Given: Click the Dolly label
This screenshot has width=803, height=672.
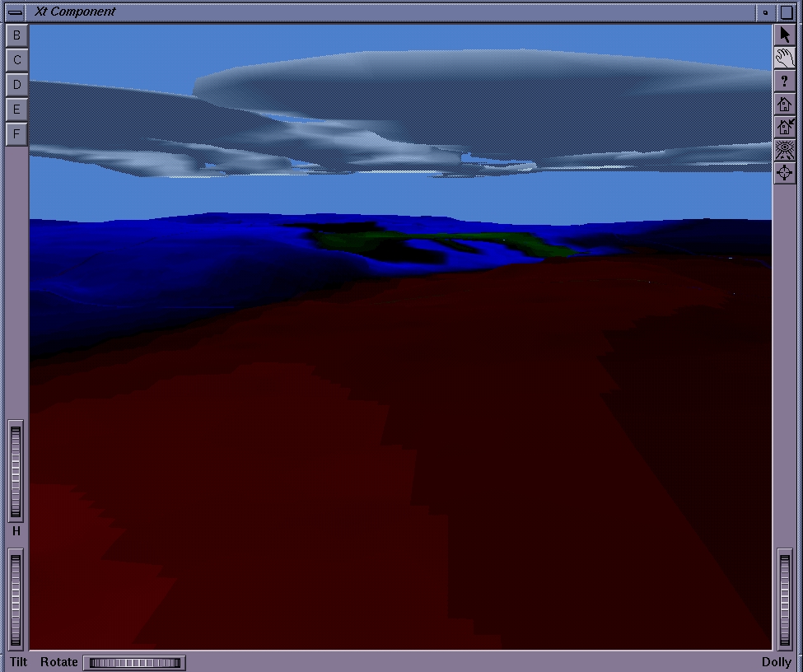Looking at the screenshot, I should (777, 662).
